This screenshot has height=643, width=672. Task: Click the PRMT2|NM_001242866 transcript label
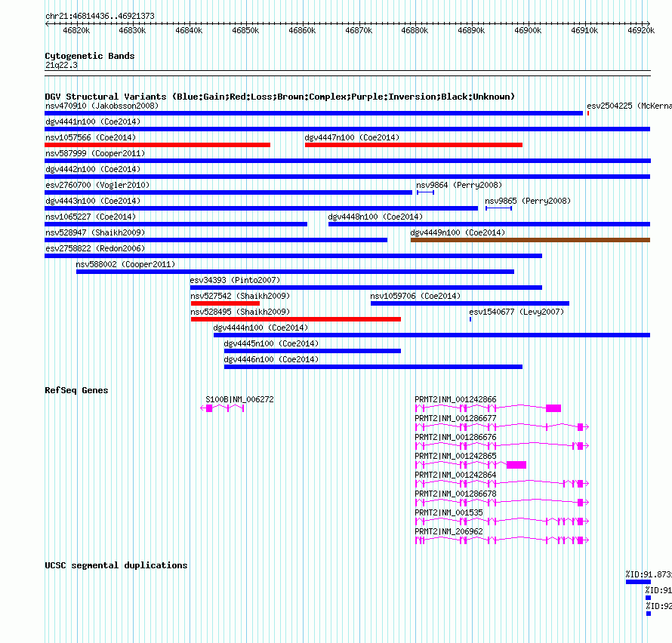455,399
